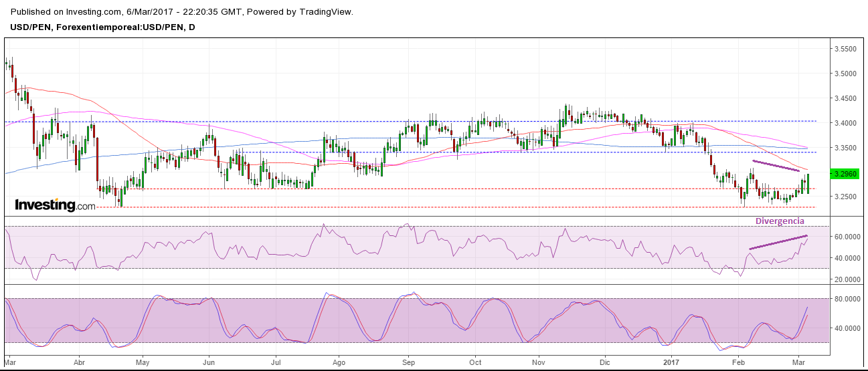
Task: Click the 'Published on Investing.com' header line
Action: [x=182, y=12]
